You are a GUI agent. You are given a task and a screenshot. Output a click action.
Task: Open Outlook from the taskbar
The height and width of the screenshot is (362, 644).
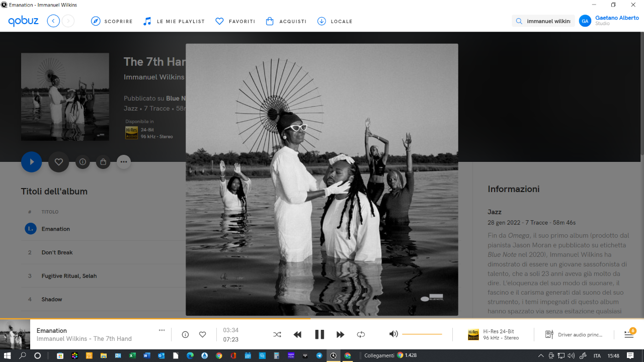click(161, 355)
